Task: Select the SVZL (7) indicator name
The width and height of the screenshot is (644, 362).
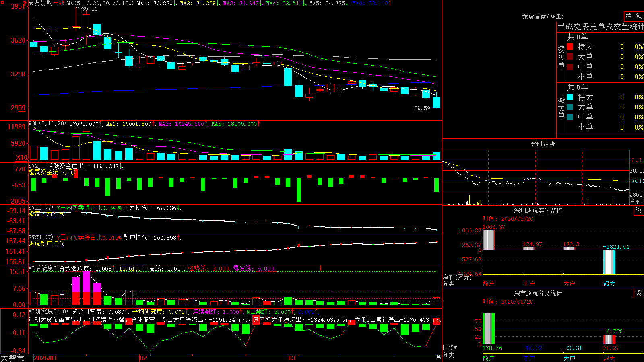Action: click(41, 208)
